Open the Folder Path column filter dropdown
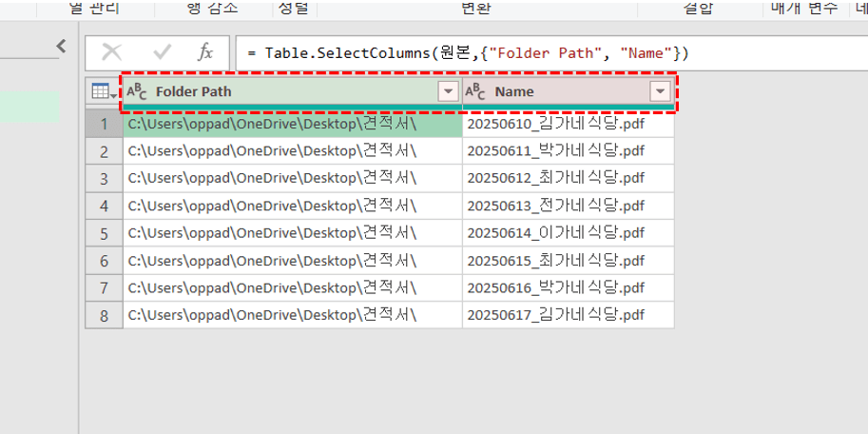 tap(448, 91)
